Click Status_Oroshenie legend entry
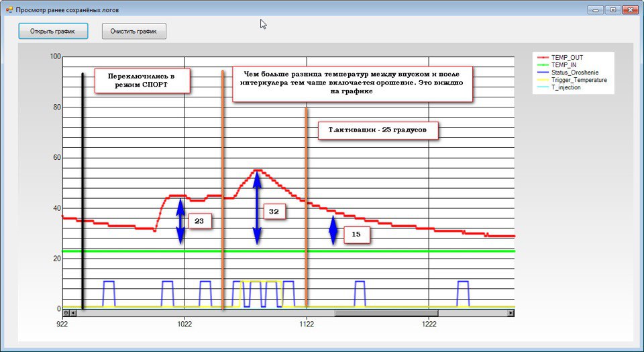This screenshot has height=352, width=644. [x=574, y=73]
